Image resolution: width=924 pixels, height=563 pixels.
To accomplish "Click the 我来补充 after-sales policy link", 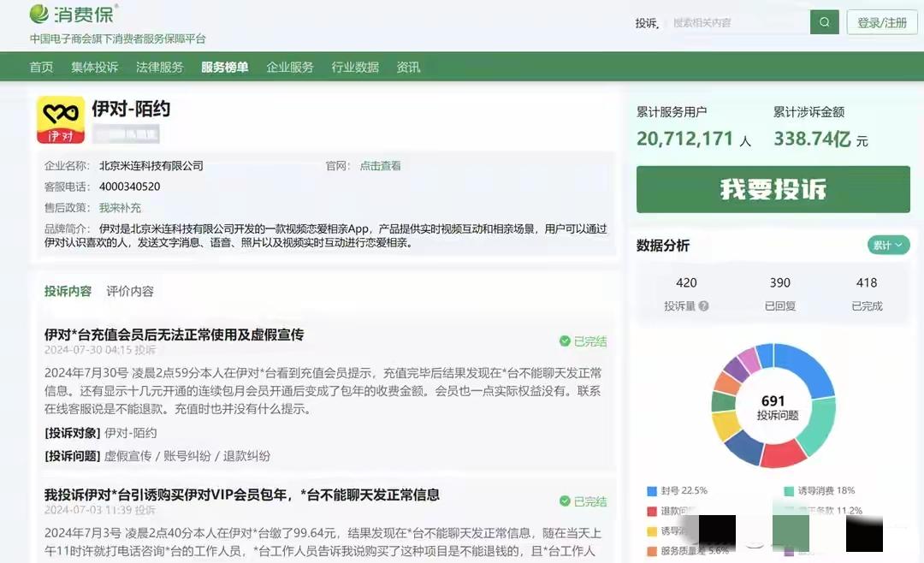I will coord(120,208).
